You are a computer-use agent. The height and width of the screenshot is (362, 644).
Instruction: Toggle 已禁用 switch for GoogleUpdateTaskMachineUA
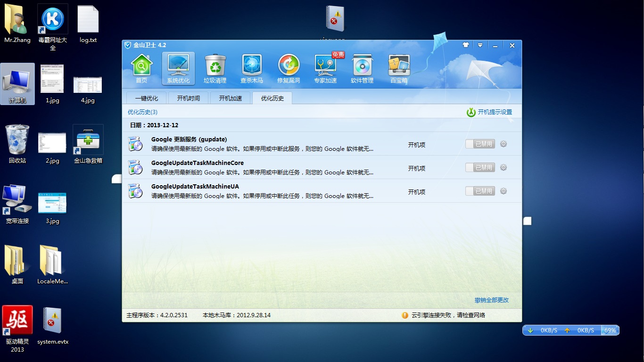click(x=480, y=191)
